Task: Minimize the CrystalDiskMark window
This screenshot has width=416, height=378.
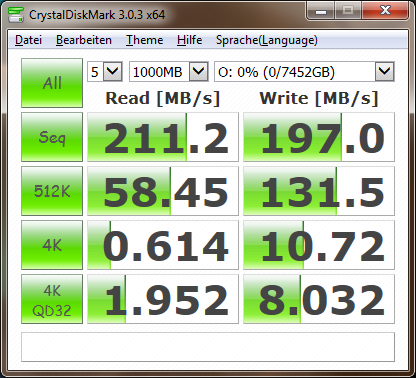Action: point(321,11)
